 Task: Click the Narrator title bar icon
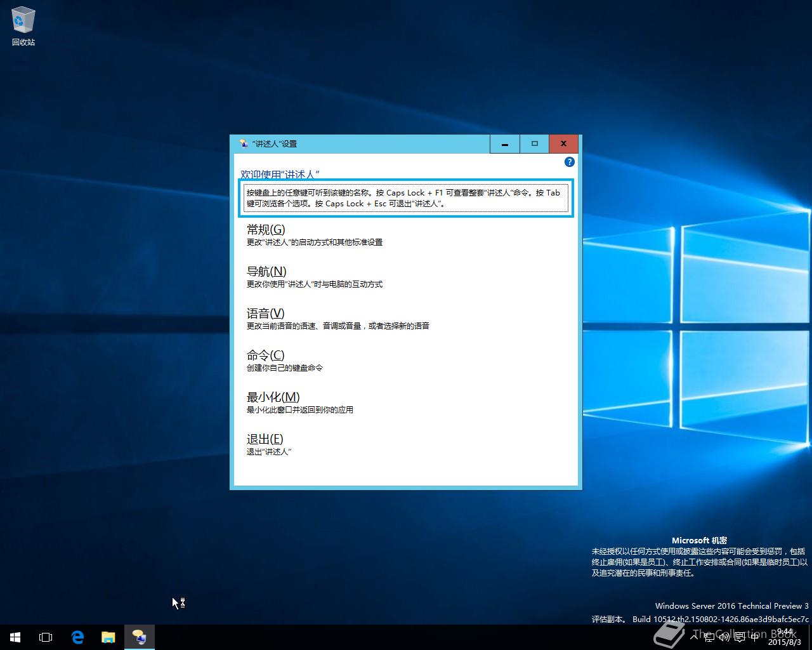pyautogui.click(x=243, y=143)
